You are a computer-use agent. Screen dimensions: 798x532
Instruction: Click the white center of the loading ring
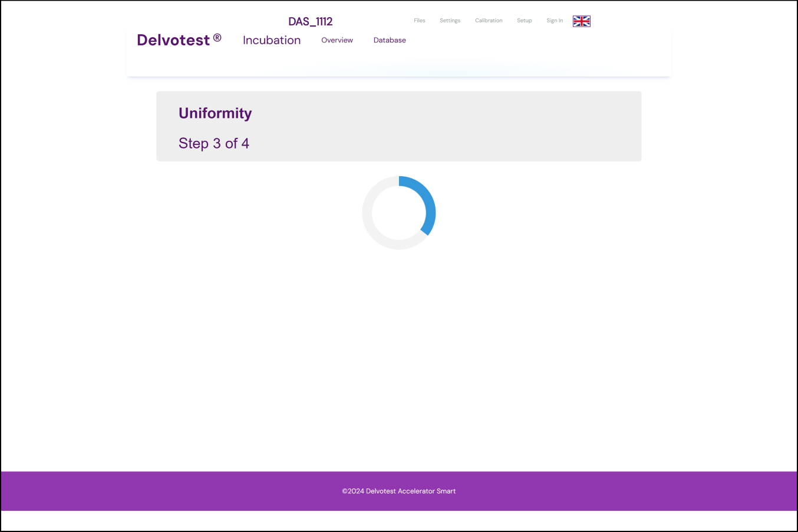398,213
